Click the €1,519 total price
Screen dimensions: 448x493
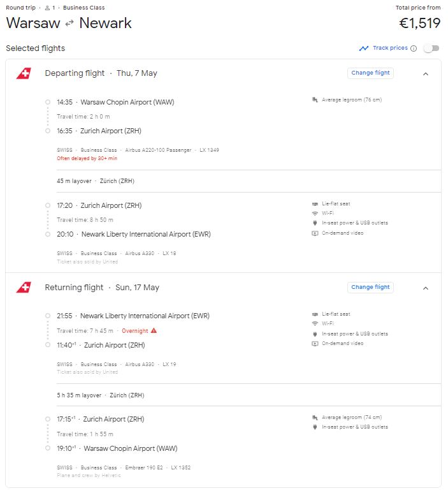(419, 24)
